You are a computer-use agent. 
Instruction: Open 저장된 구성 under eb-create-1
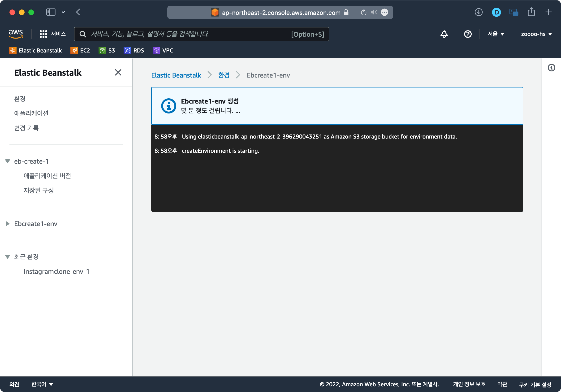pyautogui.click(x=39, y=190)
